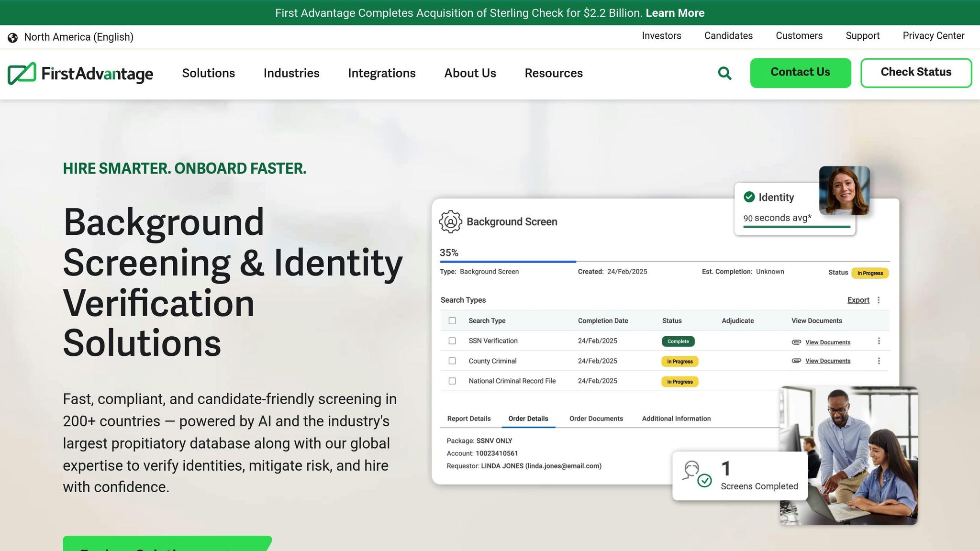This screenshot has width=980, height=551.
Task: Click the Check Status button
Action: [916, 73]
